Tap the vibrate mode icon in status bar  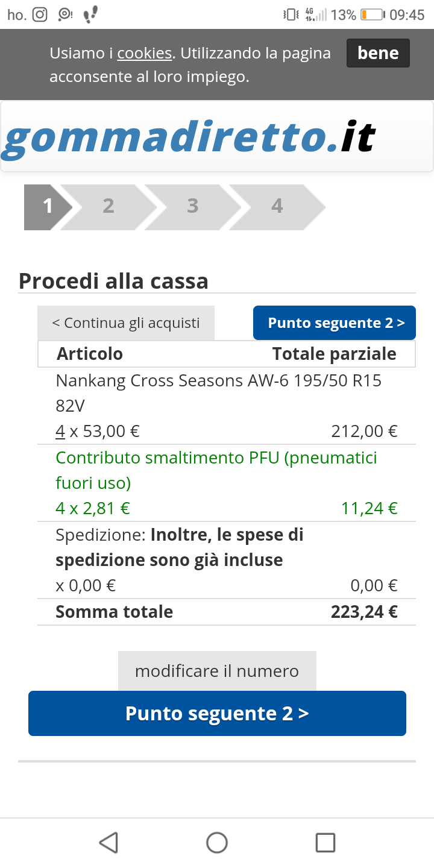[291, 14]
